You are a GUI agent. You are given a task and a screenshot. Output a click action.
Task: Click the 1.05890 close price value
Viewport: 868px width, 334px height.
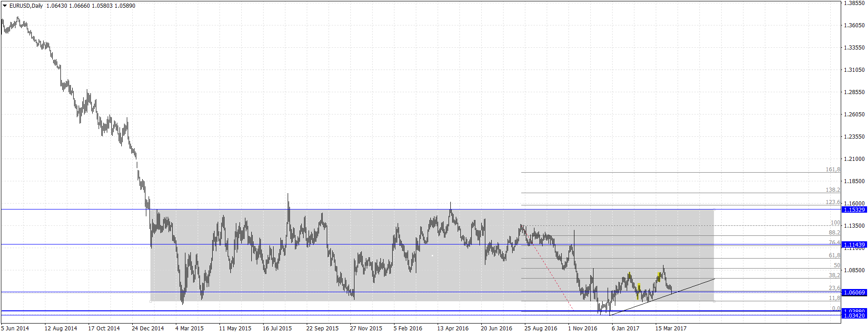125,6
